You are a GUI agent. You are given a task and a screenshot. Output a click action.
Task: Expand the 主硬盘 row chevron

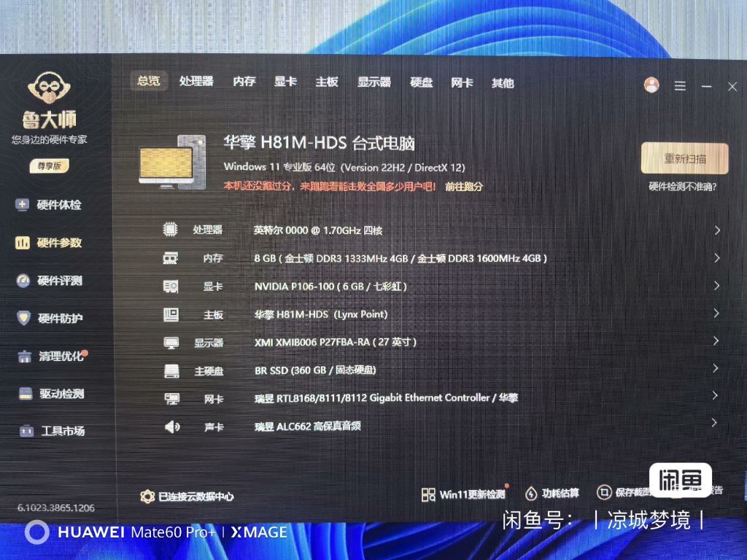point(715,368)
